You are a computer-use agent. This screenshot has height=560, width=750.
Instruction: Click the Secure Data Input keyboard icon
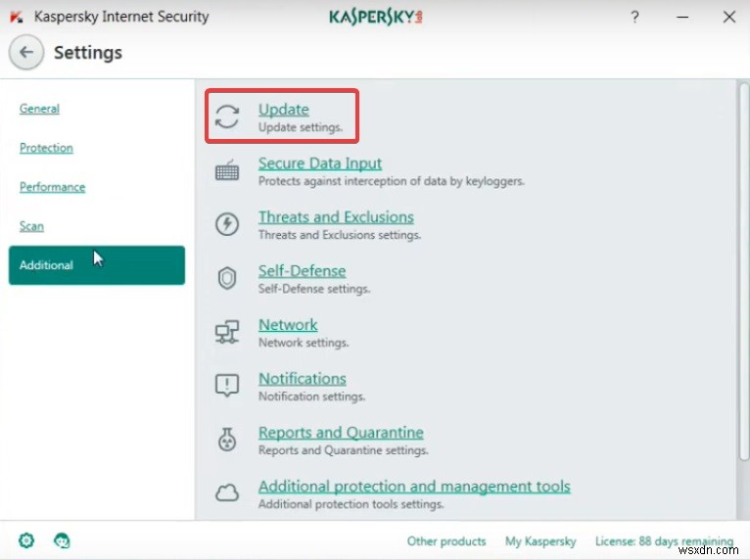click(x=227, y=170)
